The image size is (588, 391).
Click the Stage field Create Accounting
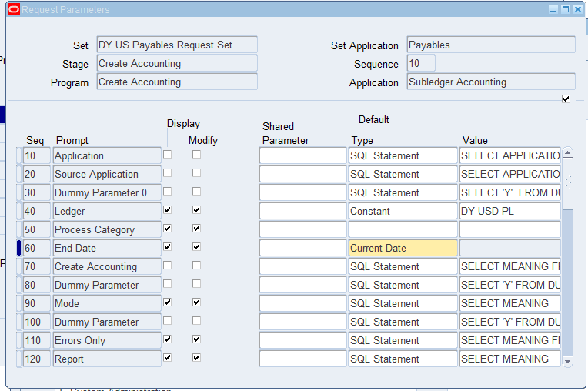(177, 63)
